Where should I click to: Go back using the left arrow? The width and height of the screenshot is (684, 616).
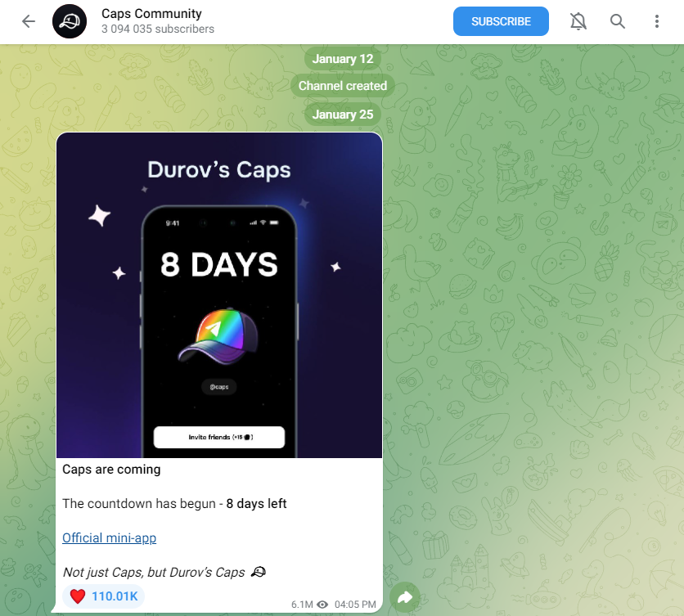[29, 21]
